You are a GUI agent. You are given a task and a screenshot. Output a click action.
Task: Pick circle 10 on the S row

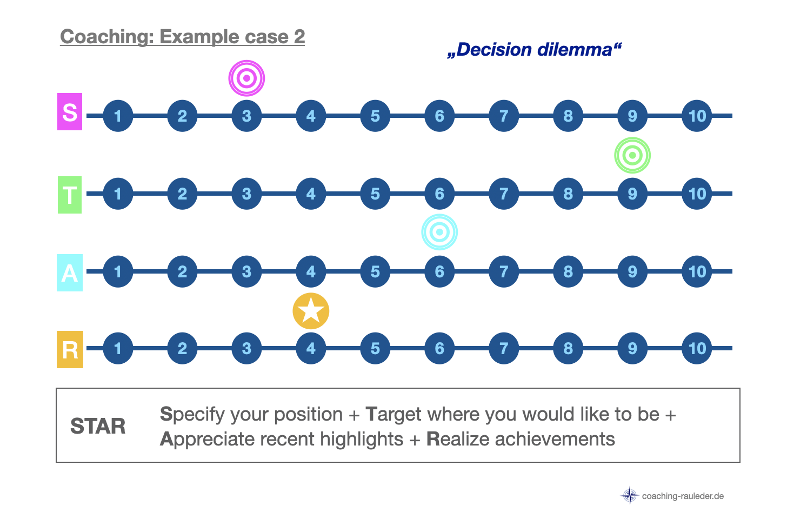pos(697,116)
